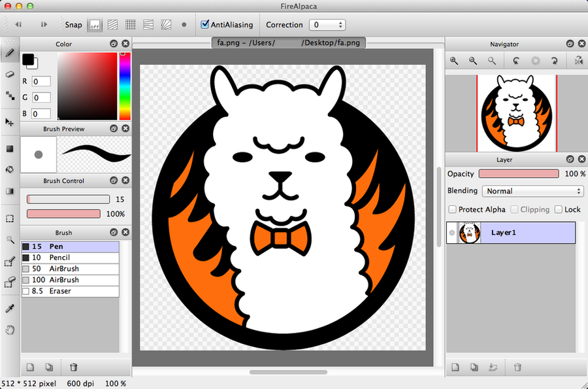Click the Navigator fit-to-window magnifier
The width and height of the screenshot is (588, 389).
[x=491, y=61]
